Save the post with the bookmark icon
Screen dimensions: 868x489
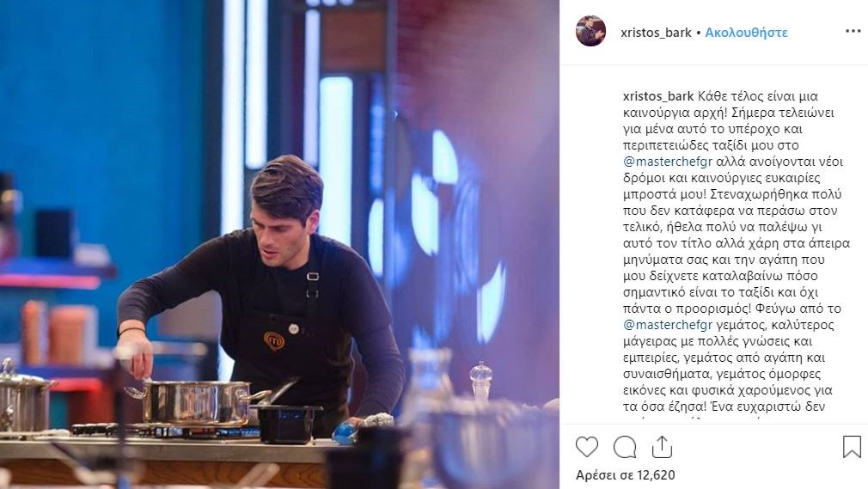[852, 447]
